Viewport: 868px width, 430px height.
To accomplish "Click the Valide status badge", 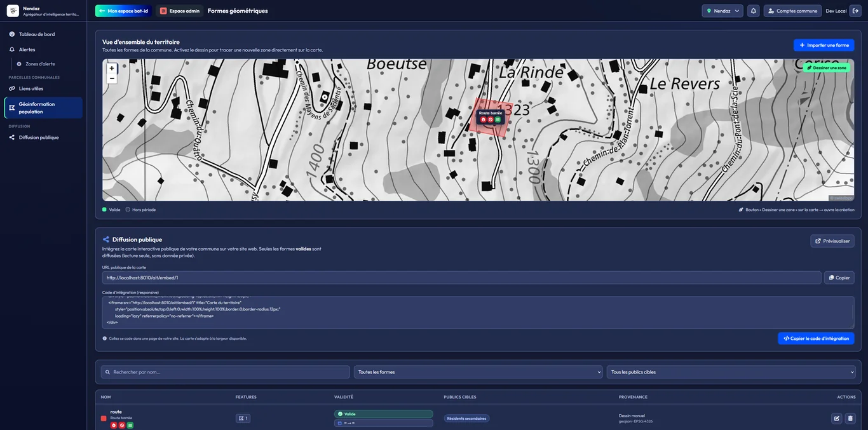I will click(384, 414).
